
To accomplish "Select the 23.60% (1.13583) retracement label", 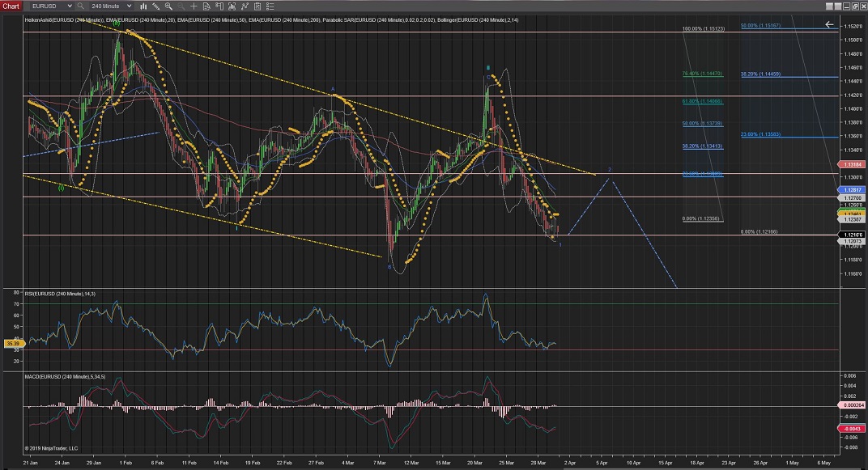I will (760, 134).
